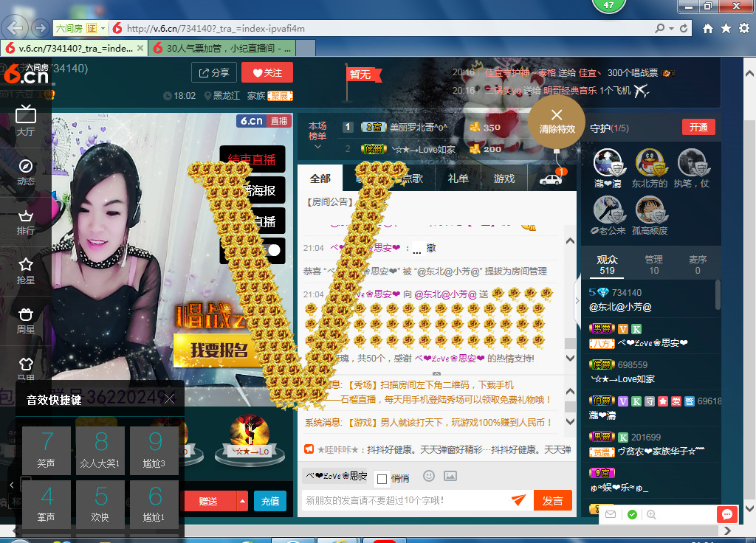Toggle the 悄悄 whisper checkbox
Image resolution: width=756 pixels, height=543 pixels.
pos(382,479)
